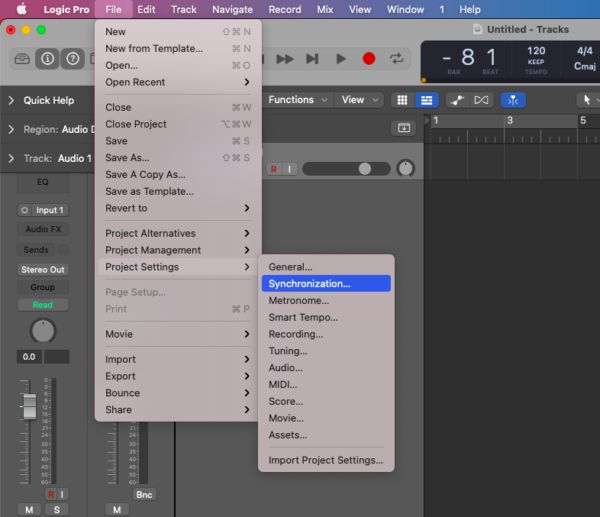Toggle the Cycle loop button
Viewport: 600px width, 517px height.
click(x=397, y=59)
